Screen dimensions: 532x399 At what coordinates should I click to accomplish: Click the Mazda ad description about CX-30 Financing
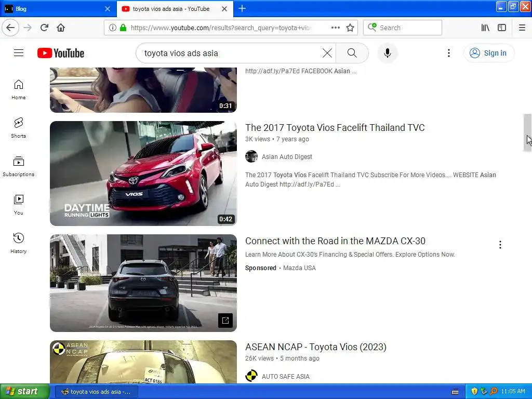(x=350, y=255)
